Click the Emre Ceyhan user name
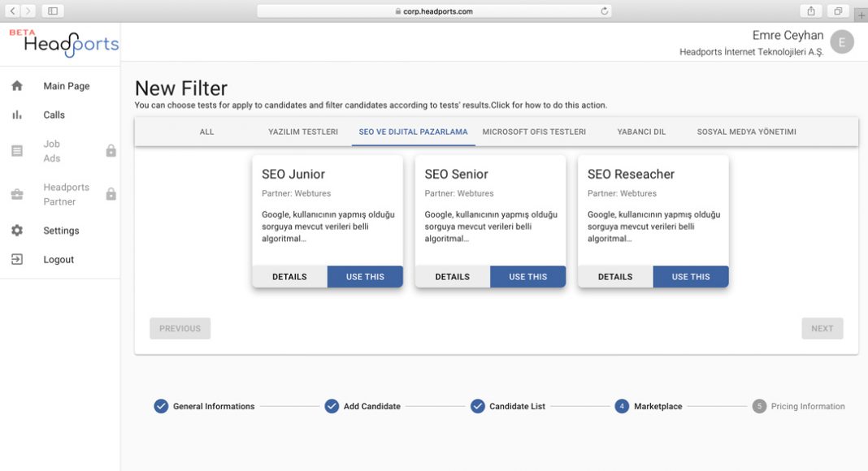 click(x=788, y=36)
